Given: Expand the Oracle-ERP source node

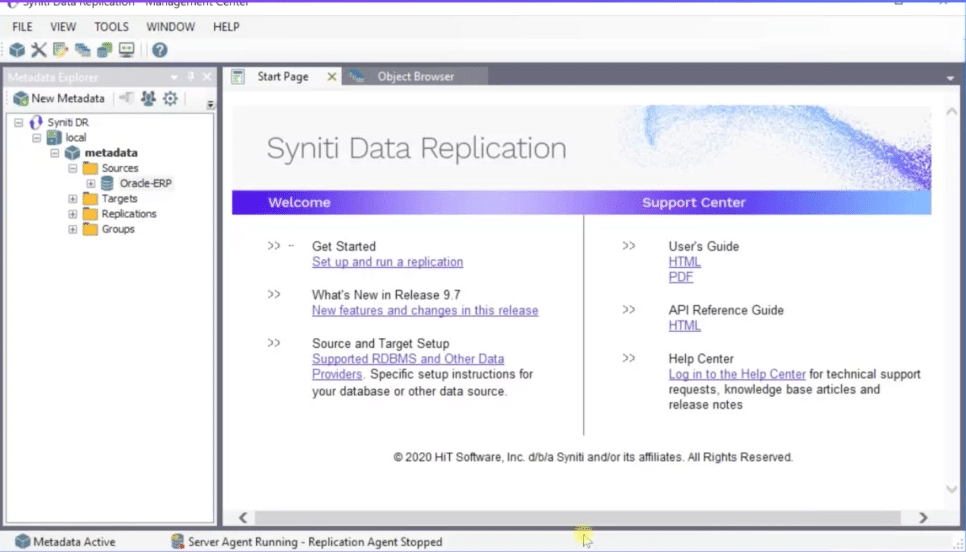Looking at the screenshot, I should point(91,184).
